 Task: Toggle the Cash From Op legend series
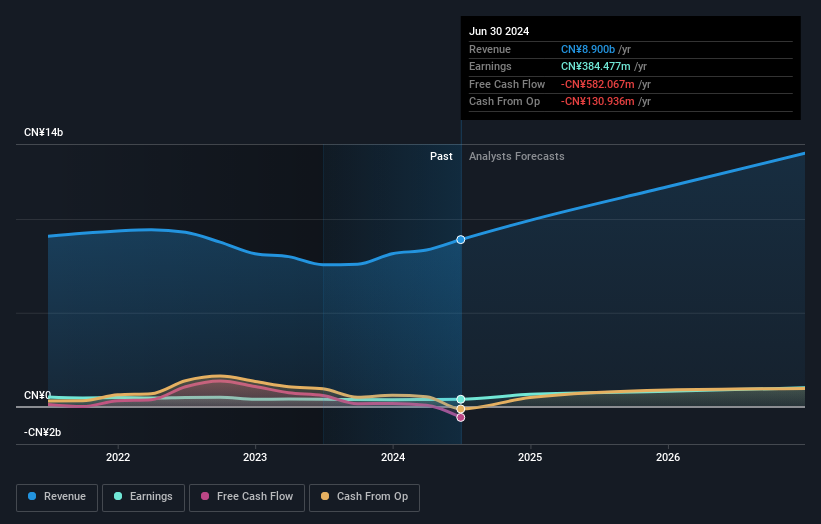[364, 497]
